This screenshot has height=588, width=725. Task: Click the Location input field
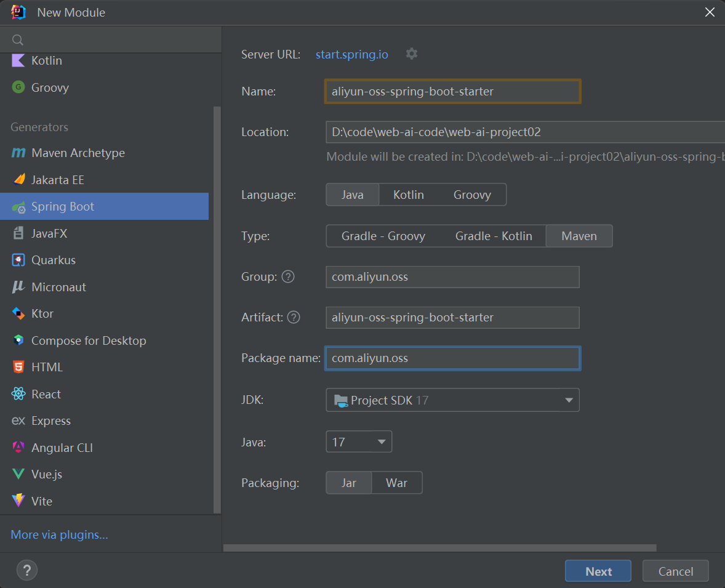pyautogui.click(x=525, y=132)
